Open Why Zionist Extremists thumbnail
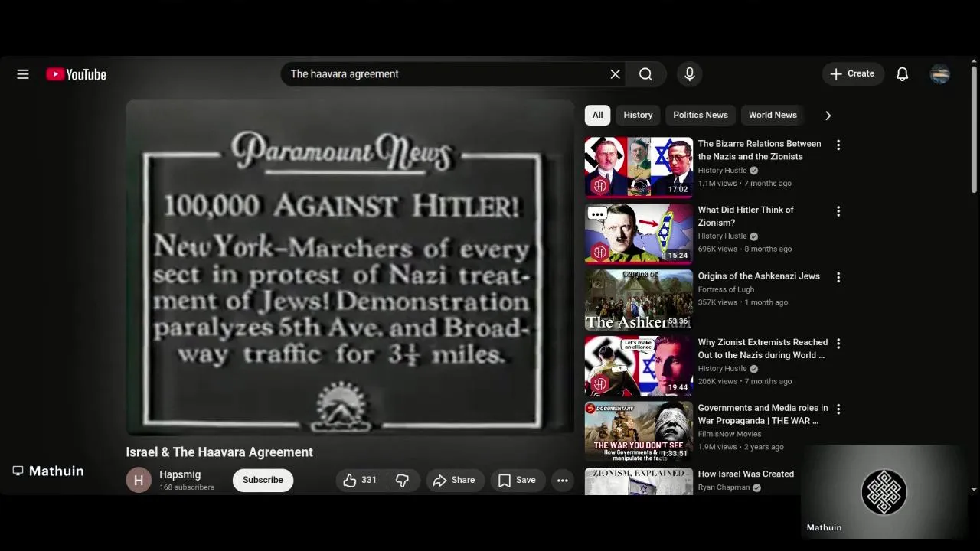 coord(639,366)
